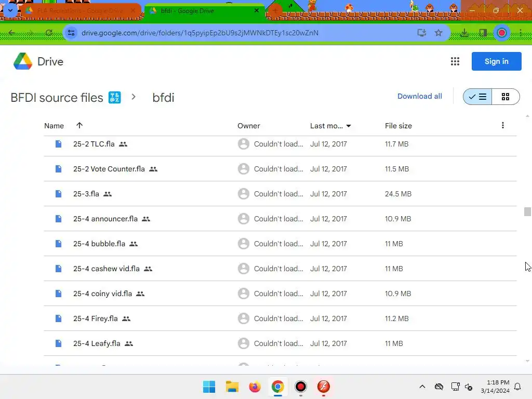Open BFDI source files breadcrumb
The width and height of the screenshot is (532, 399).
pos(57,98)
